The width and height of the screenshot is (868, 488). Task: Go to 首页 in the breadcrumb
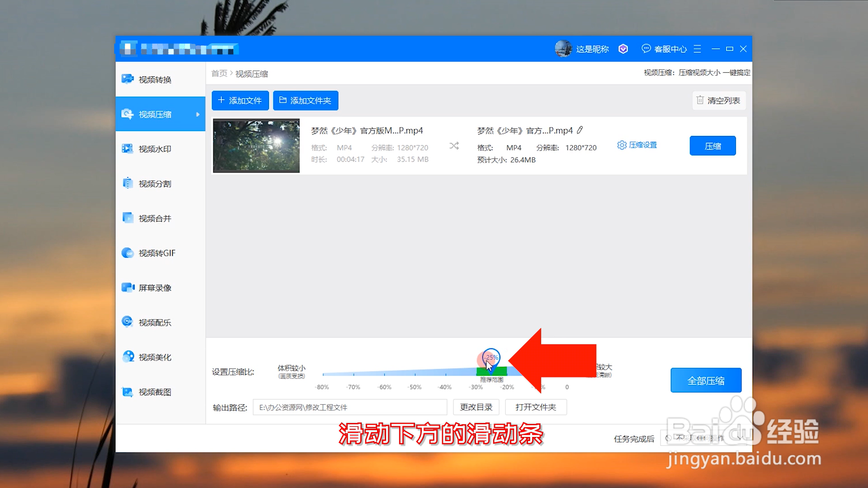point(219,73)
